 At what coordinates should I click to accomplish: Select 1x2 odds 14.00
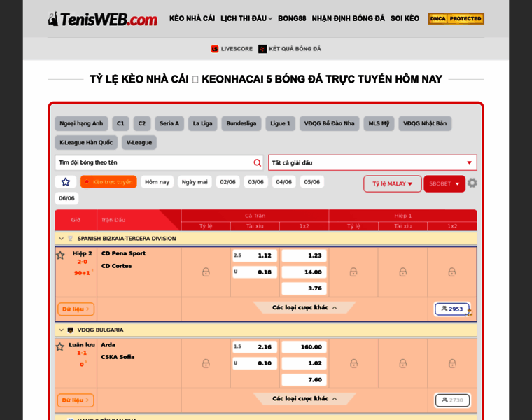(304, 272)
